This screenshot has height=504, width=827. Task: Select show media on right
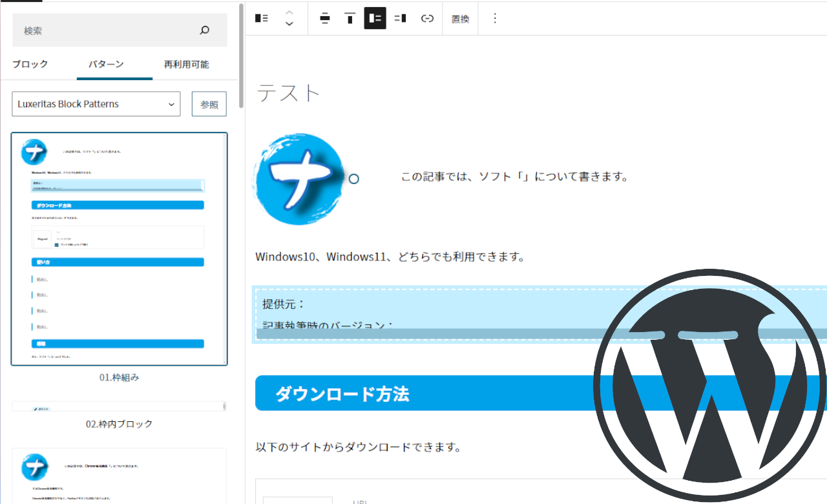[x=401, y=18]
